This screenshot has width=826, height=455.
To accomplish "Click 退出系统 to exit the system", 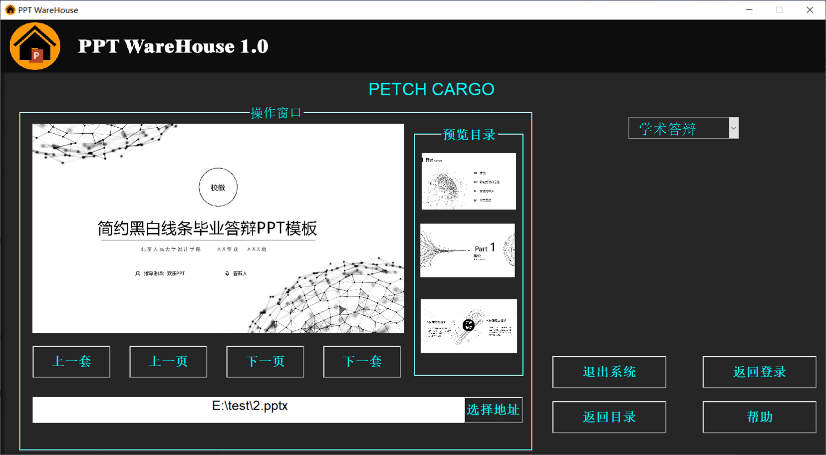I will click(609, 372).
